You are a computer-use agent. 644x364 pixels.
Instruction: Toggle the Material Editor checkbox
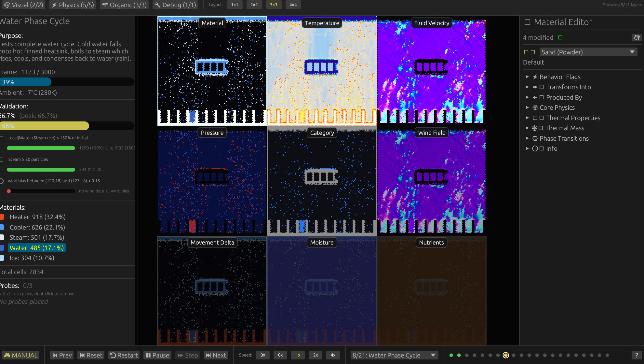(x=528, y=22)
